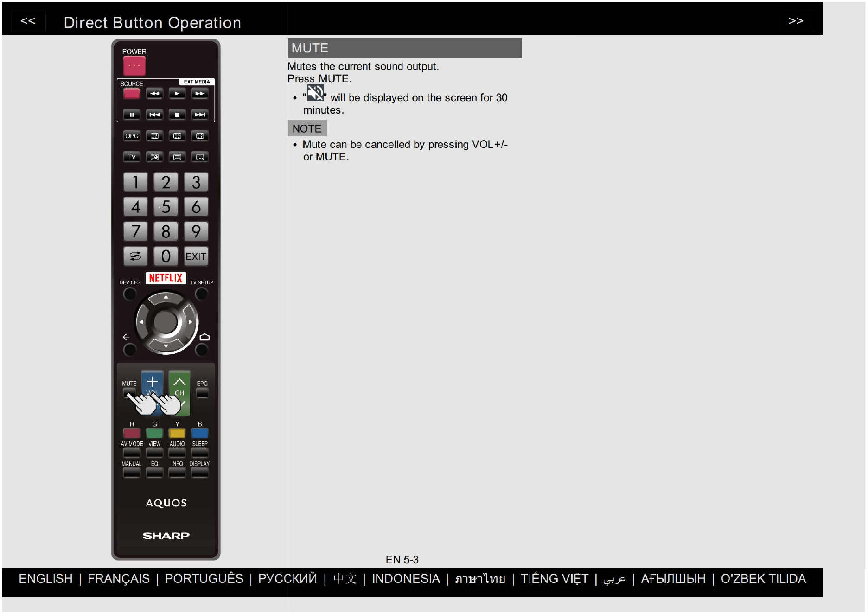
Task: Click the red SOURCE button on the remote
Action: coord(132,93)
